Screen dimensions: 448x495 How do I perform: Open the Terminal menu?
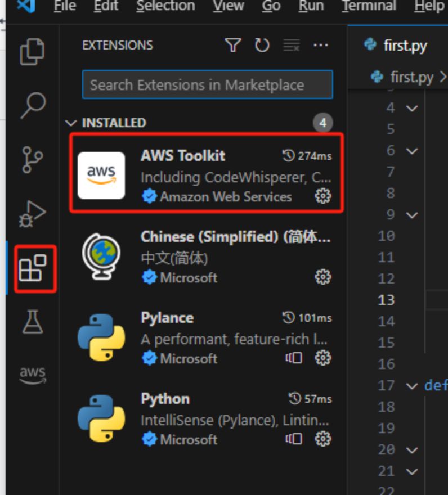369,6
